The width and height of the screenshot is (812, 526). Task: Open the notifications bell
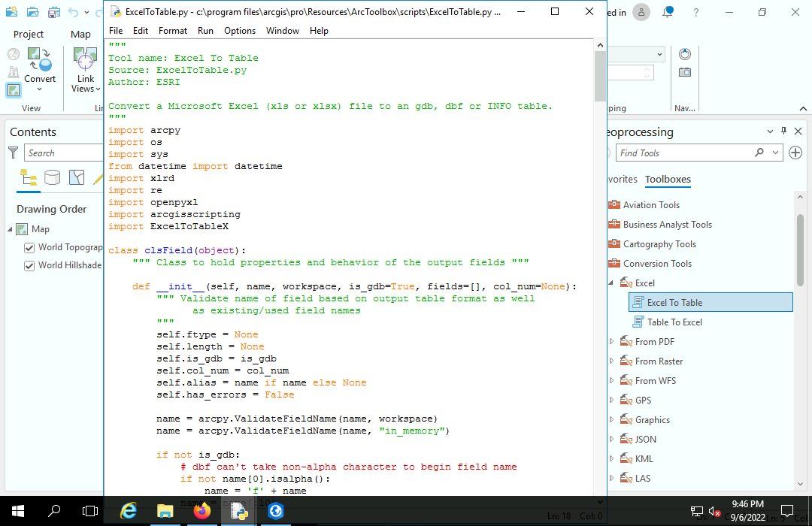pyautogui.click(x=668, y=12)
